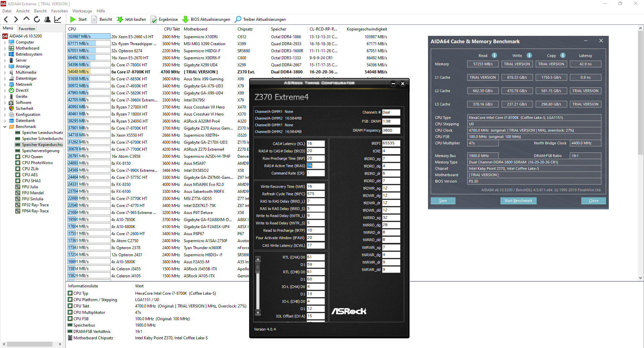Select the Datenbank tree node
Image resolution: width=644 pixels, height=348 pixels.
click(25, 121)
